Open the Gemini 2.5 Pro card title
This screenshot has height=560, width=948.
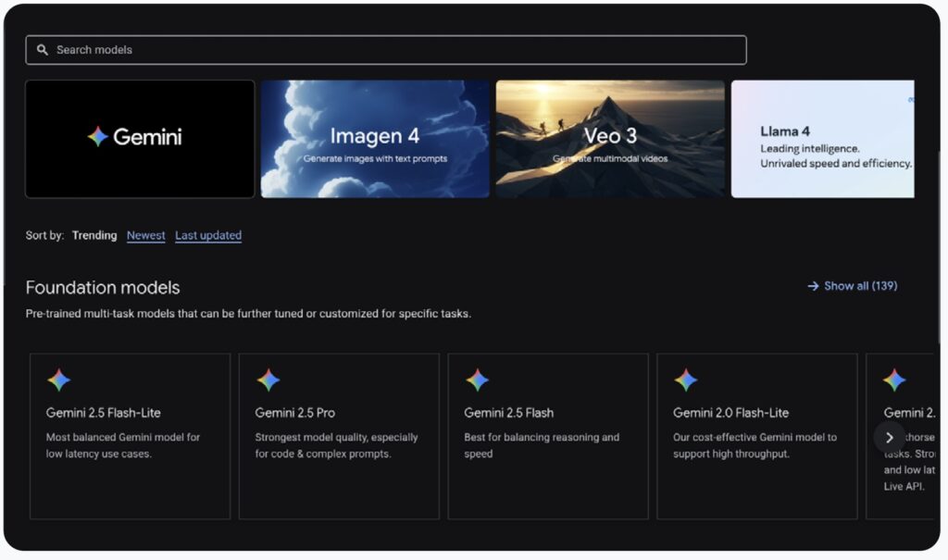294,413
